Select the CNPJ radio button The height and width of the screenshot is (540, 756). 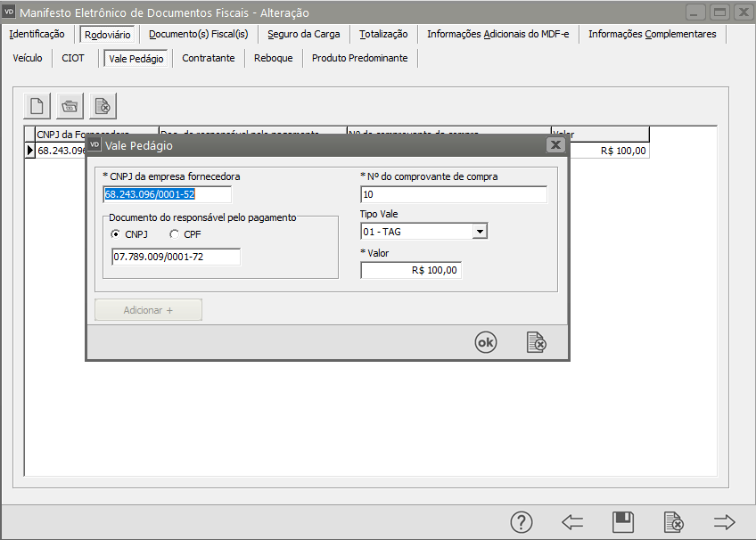click(x=116, y=234)
